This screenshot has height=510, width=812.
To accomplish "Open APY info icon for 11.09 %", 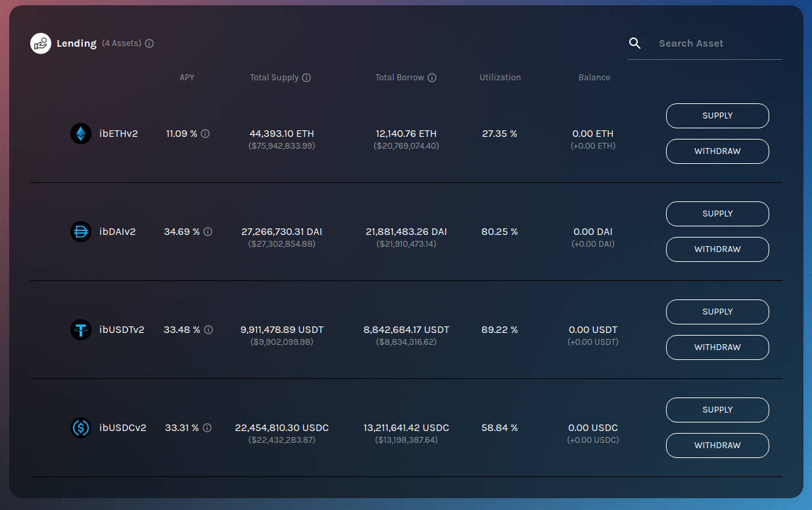I will (205, 134).
